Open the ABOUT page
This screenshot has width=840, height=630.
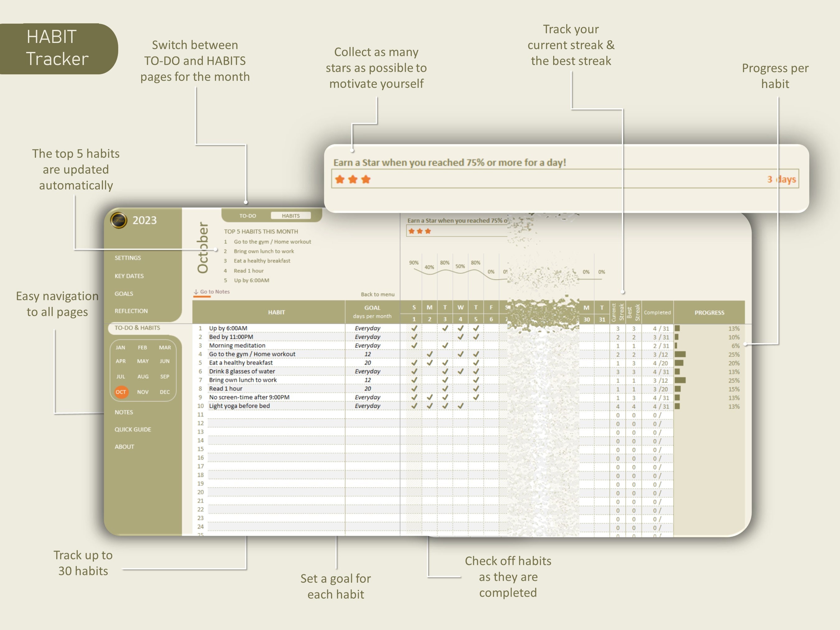(x=124, y=446)
